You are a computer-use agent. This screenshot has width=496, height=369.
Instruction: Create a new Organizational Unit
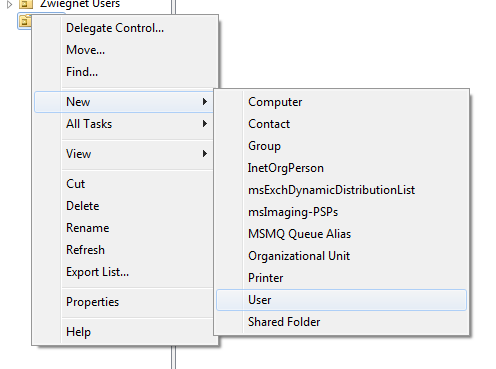341,256
